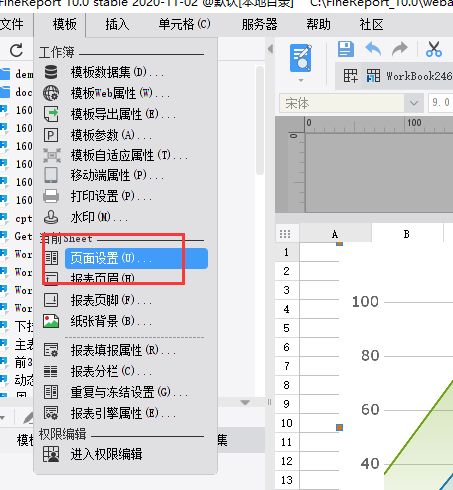The height and width of the screenshot is (490, 453).
Task: Click the export icon for 模板导出属性
Action: (51, 114)
